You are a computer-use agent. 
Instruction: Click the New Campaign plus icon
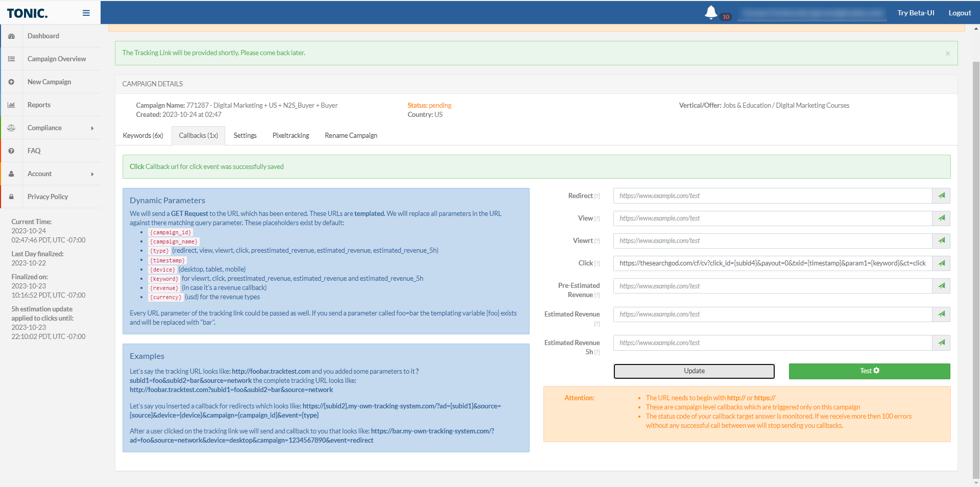tap(11, 82)
